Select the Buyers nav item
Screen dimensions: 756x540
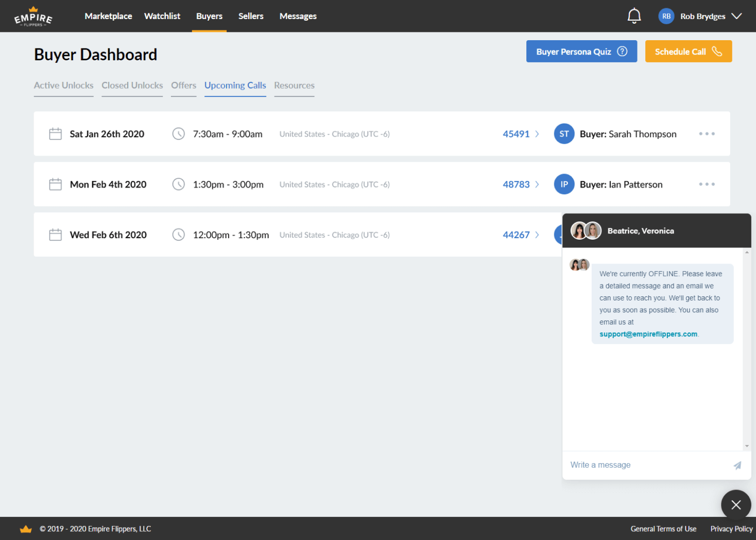coord(209,16)
